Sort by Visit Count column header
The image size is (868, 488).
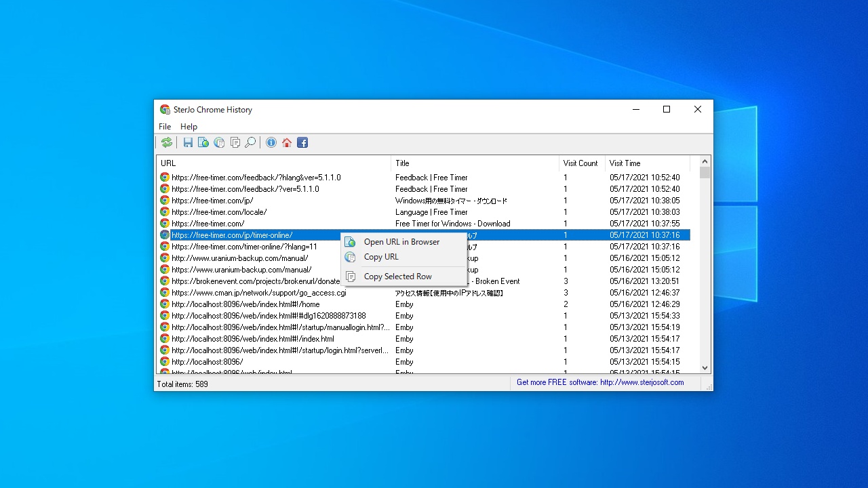click(582, 163)
